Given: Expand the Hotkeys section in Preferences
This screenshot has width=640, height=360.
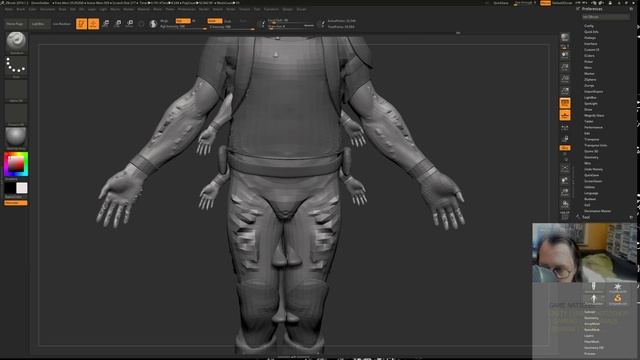Looking at the screenshot, I should click(x=590, y=38).
